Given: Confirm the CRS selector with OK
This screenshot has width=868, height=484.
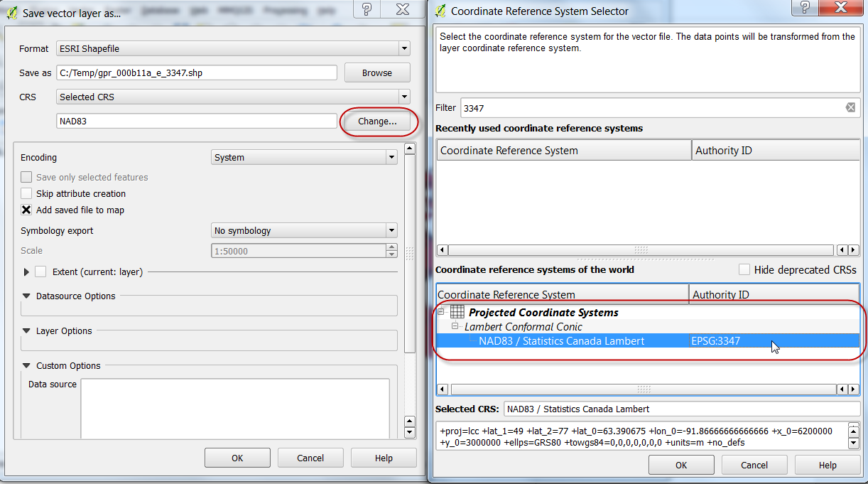Looking at the screenshot, I should click(x=681, y=465).
